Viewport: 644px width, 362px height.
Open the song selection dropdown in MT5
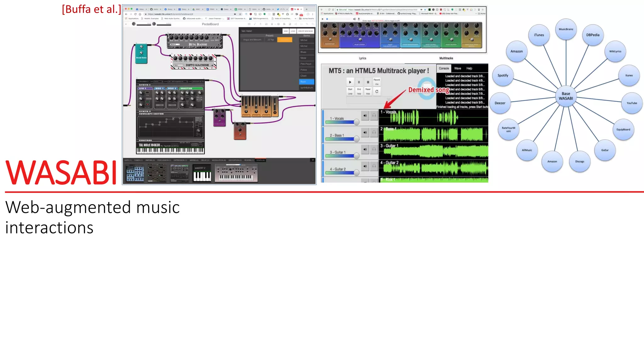(x=369, y=100)
